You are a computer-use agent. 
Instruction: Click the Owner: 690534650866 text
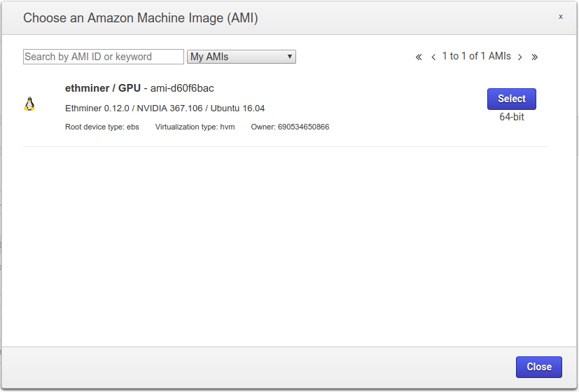pos(290,127)
